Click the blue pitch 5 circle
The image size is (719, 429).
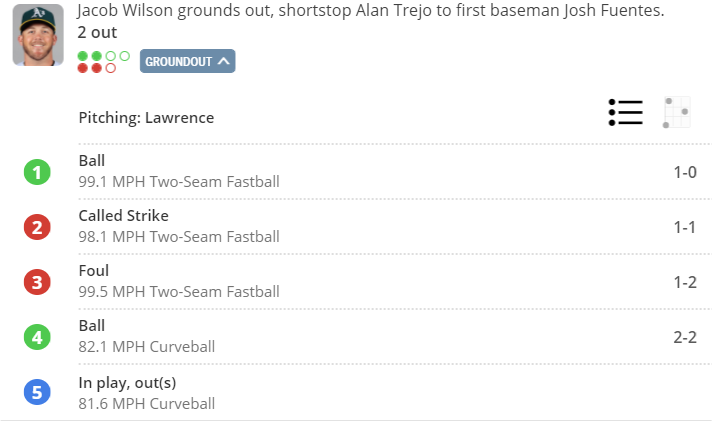[x=37, y=392]
